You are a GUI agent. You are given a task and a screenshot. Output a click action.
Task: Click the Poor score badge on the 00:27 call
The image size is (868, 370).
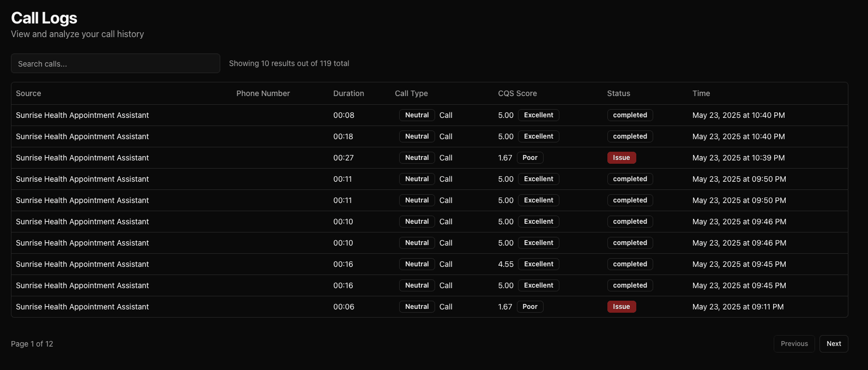pos(529,157)
